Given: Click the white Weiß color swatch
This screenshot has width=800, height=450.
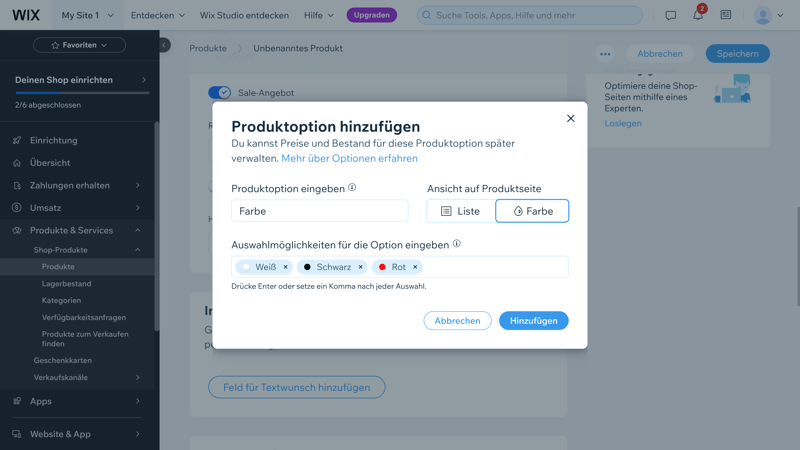Looking at the screenshot, I should click(246, 267).
